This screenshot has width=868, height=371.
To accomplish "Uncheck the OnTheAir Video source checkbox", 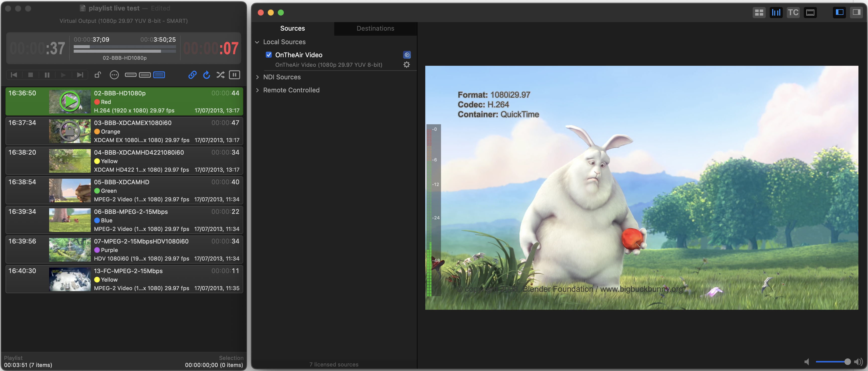I will (269, 55).
